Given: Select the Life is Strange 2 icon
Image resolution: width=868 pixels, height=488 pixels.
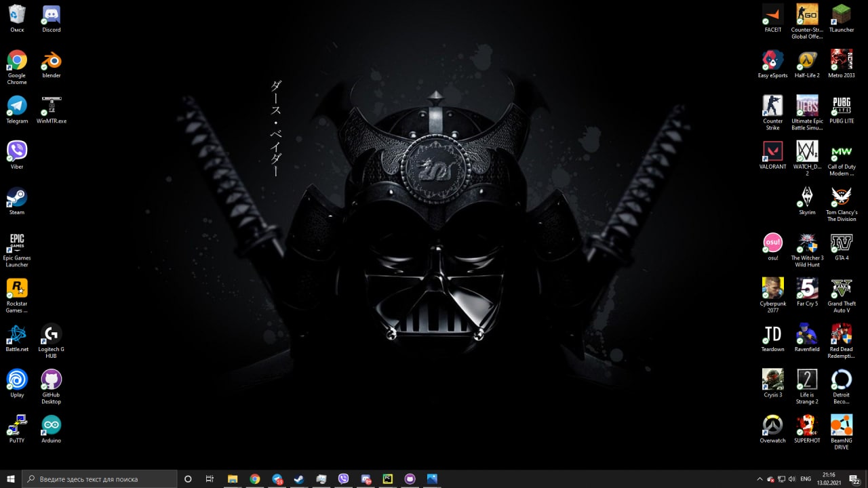Looking at the screenshot, I should 807,386.
